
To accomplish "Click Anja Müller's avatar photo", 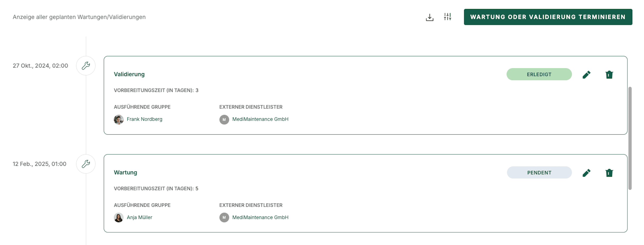I will tap(119, 218).
